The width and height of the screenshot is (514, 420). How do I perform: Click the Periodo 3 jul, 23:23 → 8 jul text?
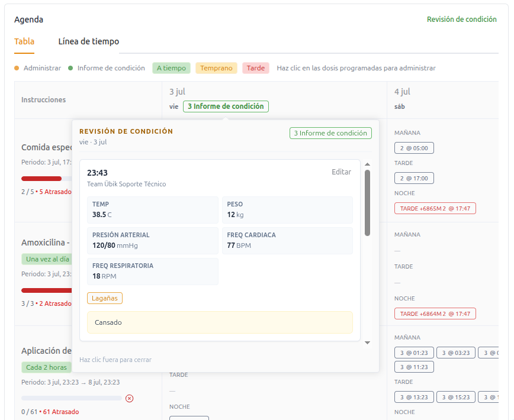click(70, 382)
